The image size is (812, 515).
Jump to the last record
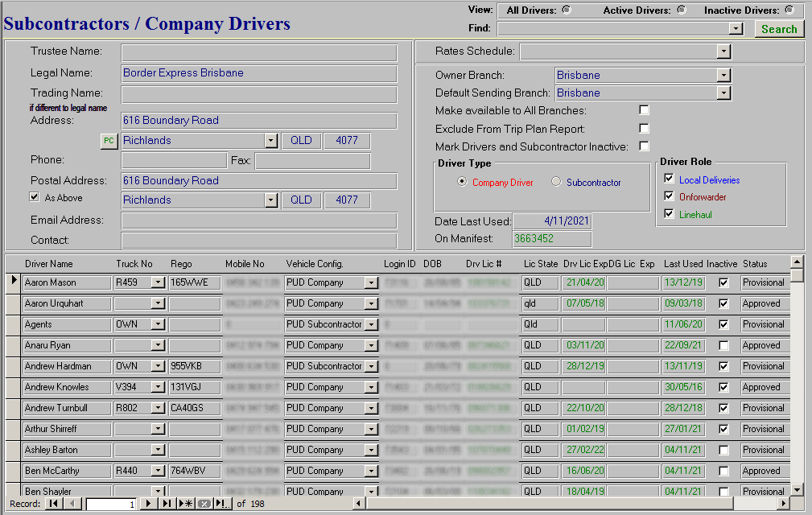pyautogui.click(x=167, y=504)
